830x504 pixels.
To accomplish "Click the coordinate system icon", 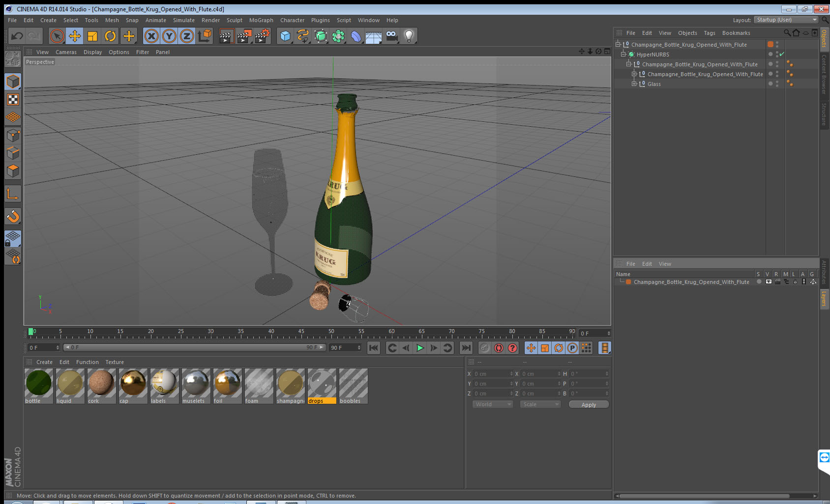I will tap(205, 36).
